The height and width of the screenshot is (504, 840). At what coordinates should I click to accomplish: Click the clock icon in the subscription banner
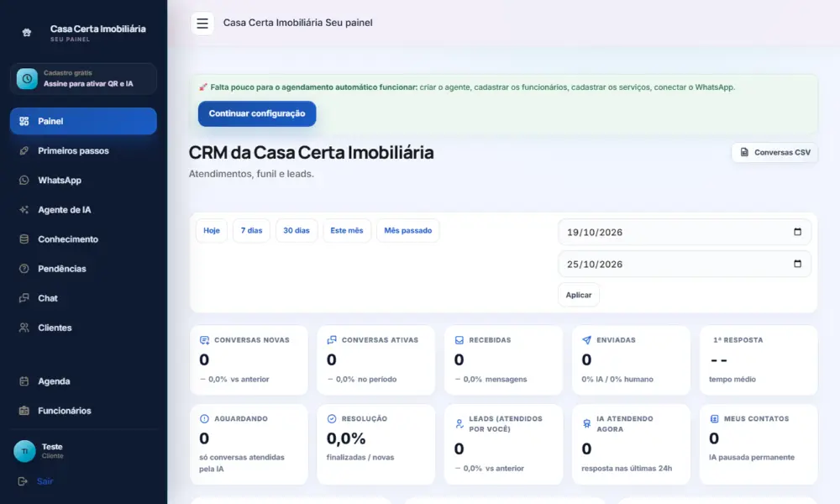point(27,79)
